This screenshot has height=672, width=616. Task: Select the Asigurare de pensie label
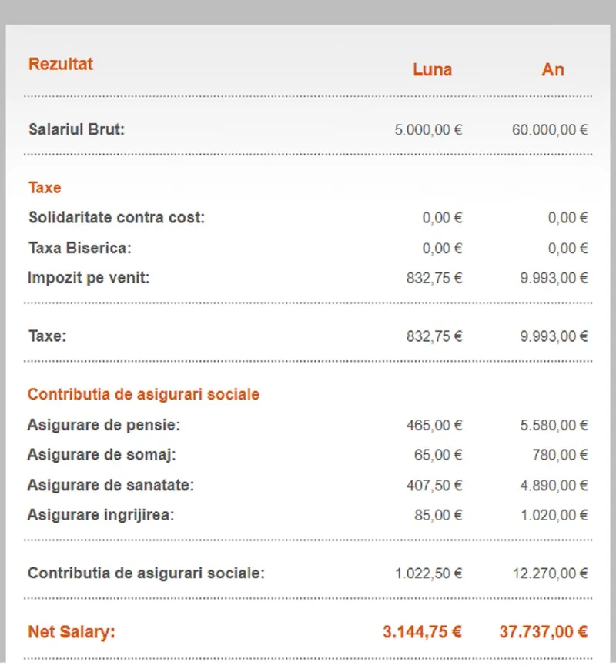[x=104, y=424]
